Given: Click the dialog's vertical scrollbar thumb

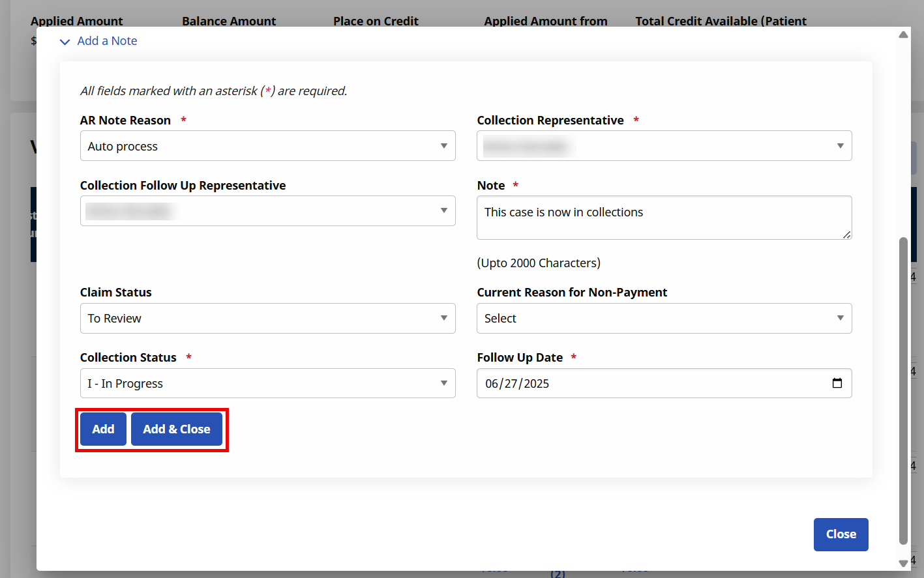Looking at the screenshot, I should click(903, 391).
